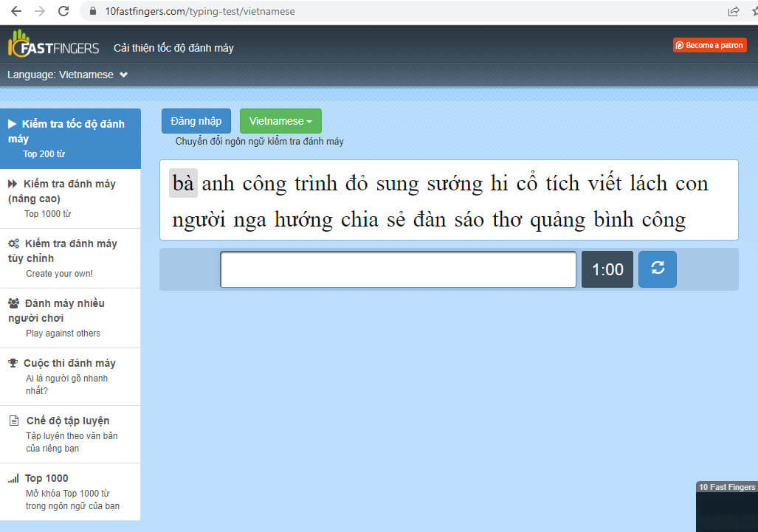The height and width of the screenshot is (532, 758).
Task: Click the 'Play against others' subtitle
Action: tap(63, 334)
